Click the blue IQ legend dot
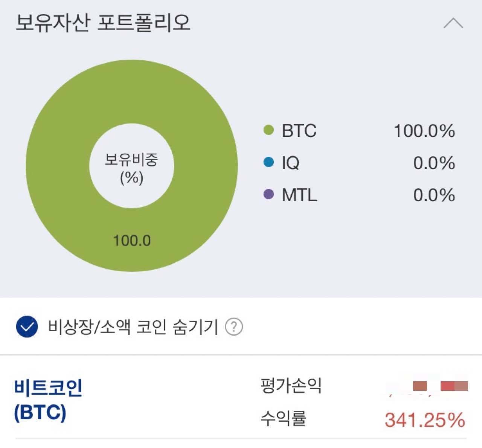 click(268, 162)
